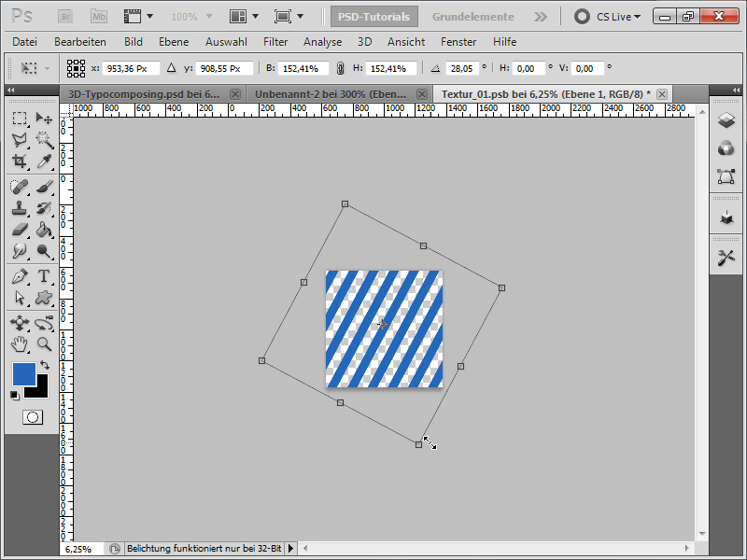Select the Custom Shape tool

point(44,298)
